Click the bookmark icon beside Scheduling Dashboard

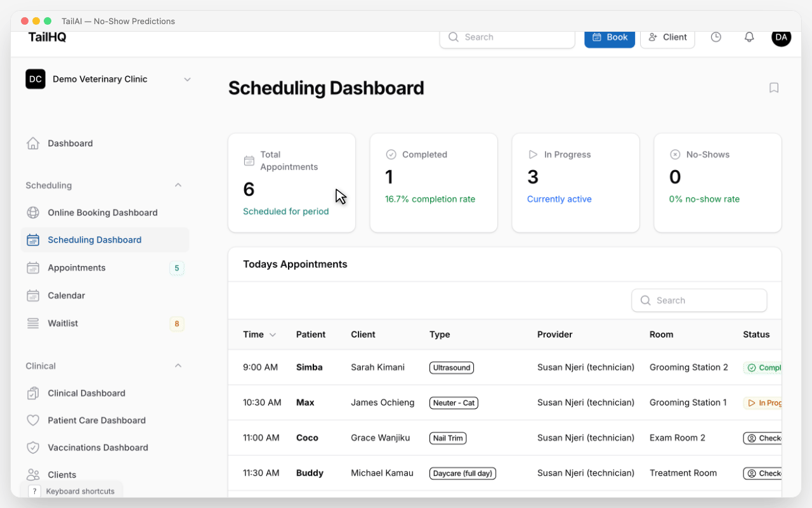(x=773, y=88)
